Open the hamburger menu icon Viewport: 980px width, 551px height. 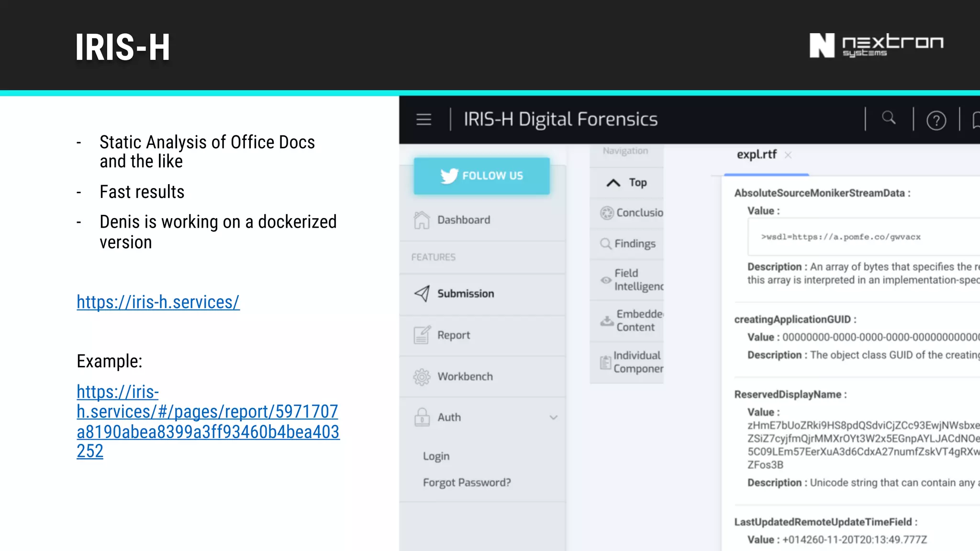click(x=423, y=119)
